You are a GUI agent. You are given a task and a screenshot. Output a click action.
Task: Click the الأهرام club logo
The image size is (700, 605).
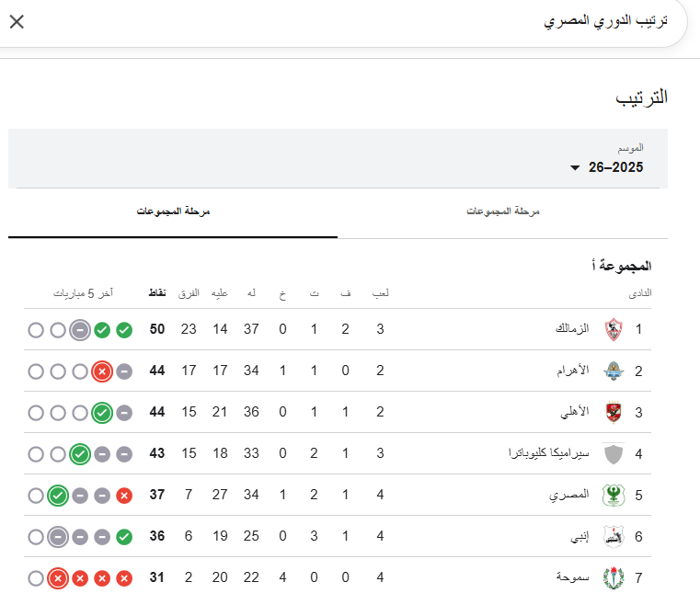click(x=614, y=371)
